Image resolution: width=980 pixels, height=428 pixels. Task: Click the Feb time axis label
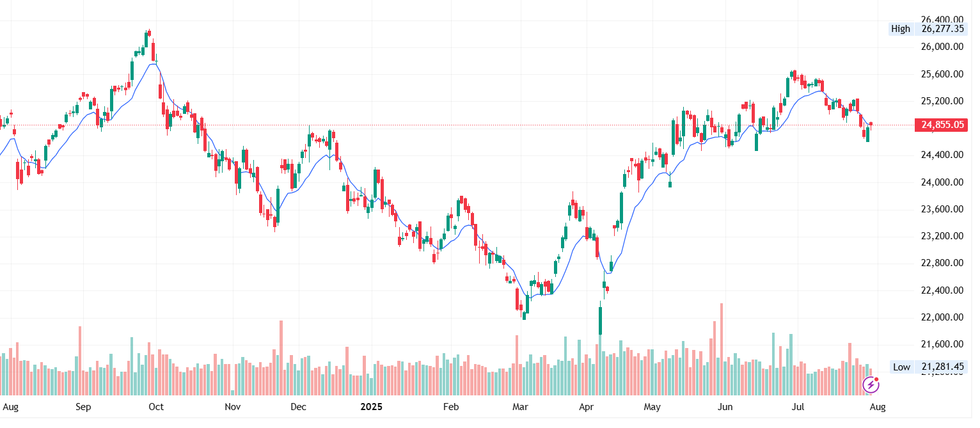[x=452, y=406]
